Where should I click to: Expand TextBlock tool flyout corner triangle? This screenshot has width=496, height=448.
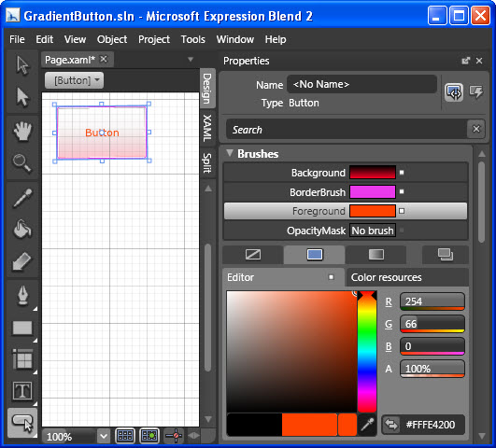[x=35, y=403]
